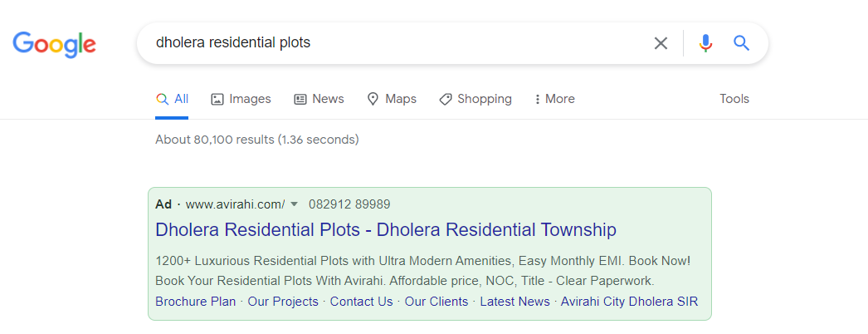Start voice search with microphone icon
Viewport: 868px width, 334px height.
coord(705,43)
